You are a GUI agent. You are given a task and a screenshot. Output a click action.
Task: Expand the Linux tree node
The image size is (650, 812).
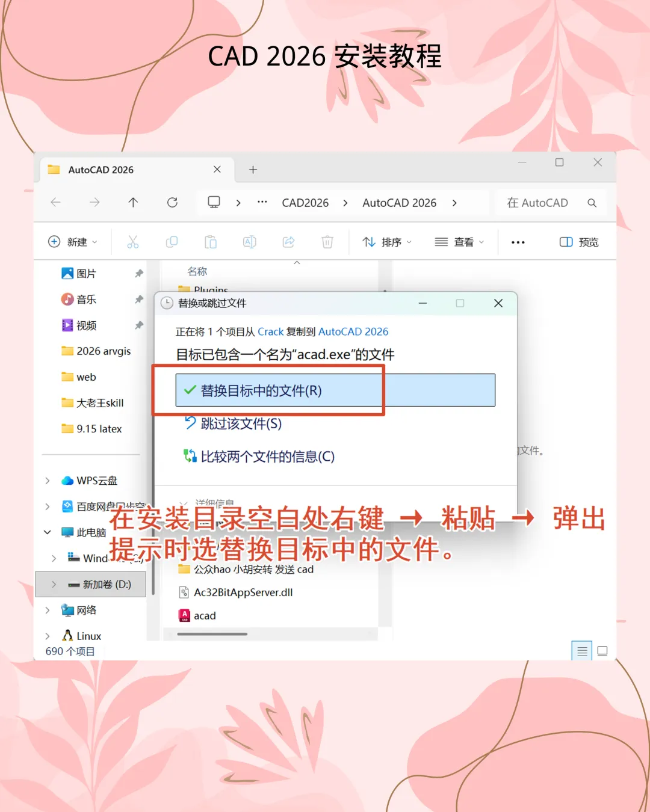coord(48,636)
